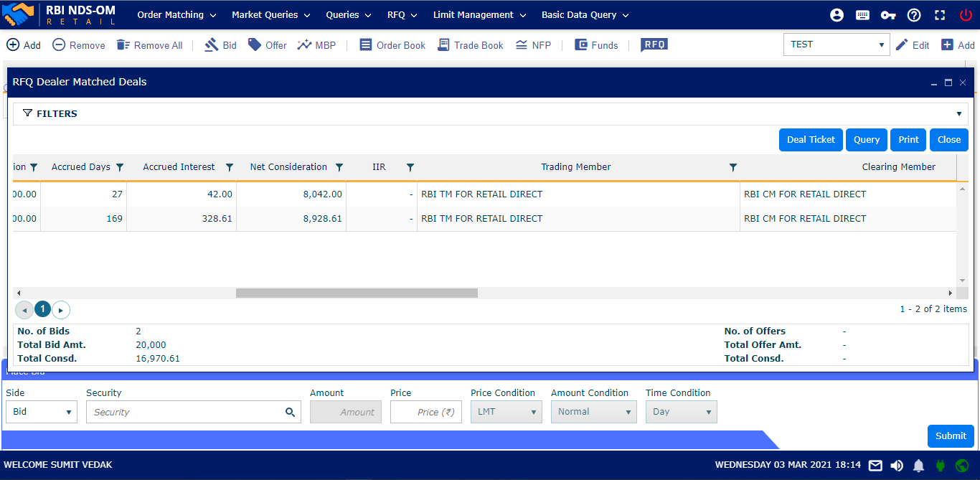Open the Price Condition LMT dropdown

(x=507, y=412)
